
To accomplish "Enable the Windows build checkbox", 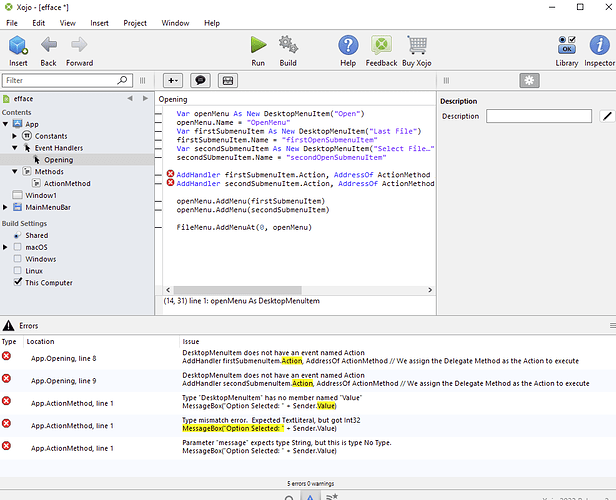I will [17, 259].
